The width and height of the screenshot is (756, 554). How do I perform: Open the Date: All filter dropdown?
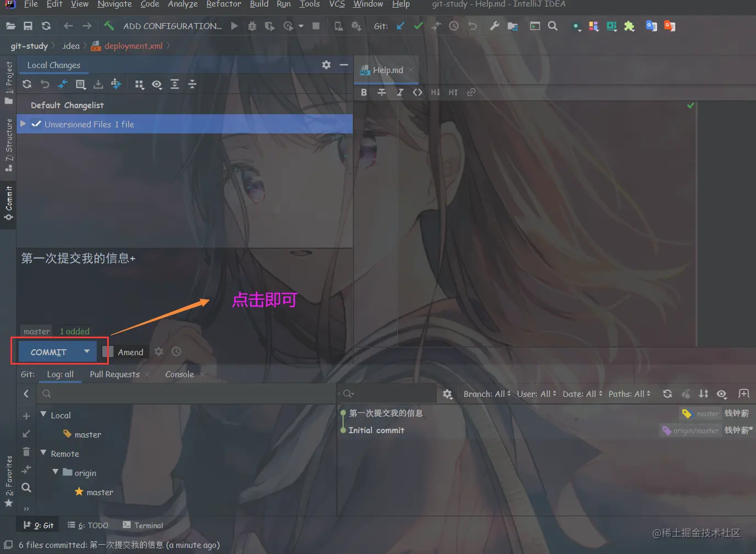pyautogui.click(x=582, y=394)
